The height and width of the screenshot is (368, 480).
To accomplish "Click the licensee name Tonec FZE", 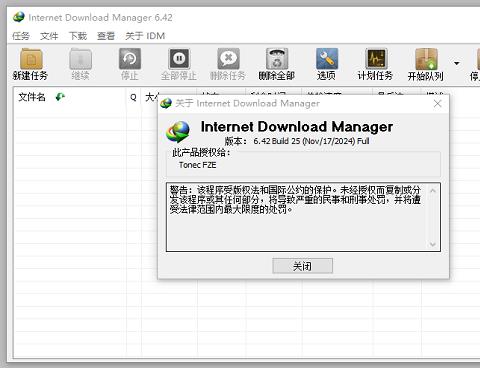I will tap(198, 165).
